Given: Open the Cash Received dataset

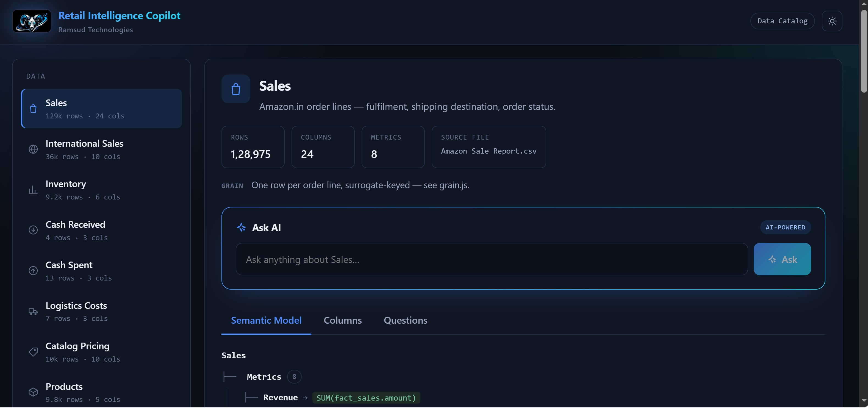Looking at the screenshot, I should coord(101,230).
